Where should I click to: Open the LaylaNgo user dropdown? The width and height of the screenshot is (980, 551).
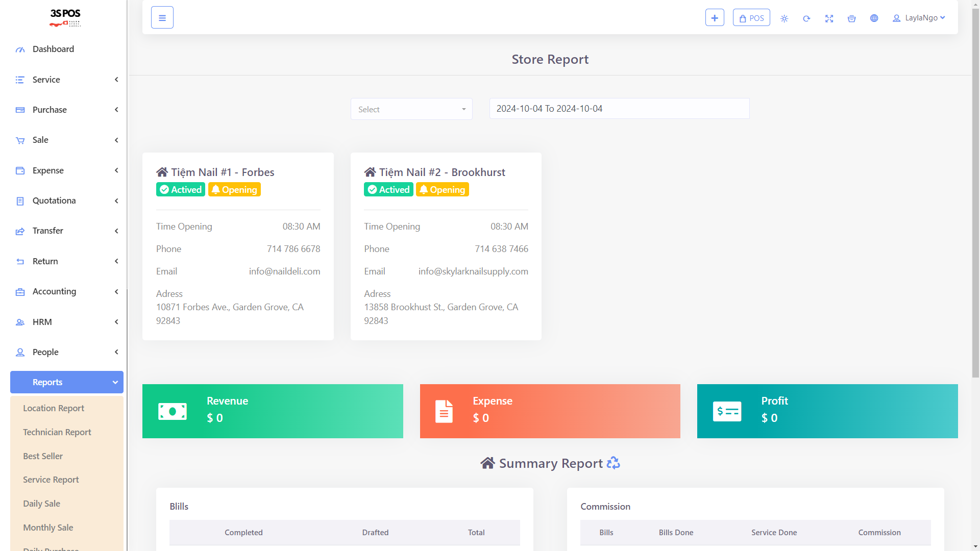919,18
